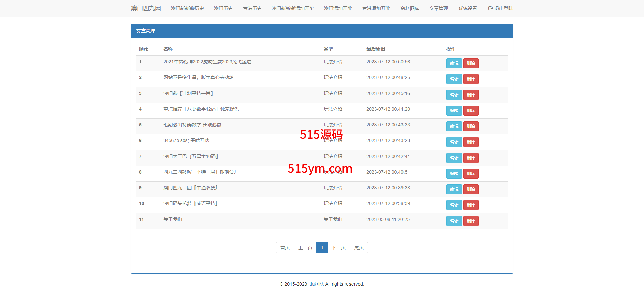Remove the 关于我们 article in row 11
The image size is (644, 305).
pyautogui.click(x=471, y=221)
